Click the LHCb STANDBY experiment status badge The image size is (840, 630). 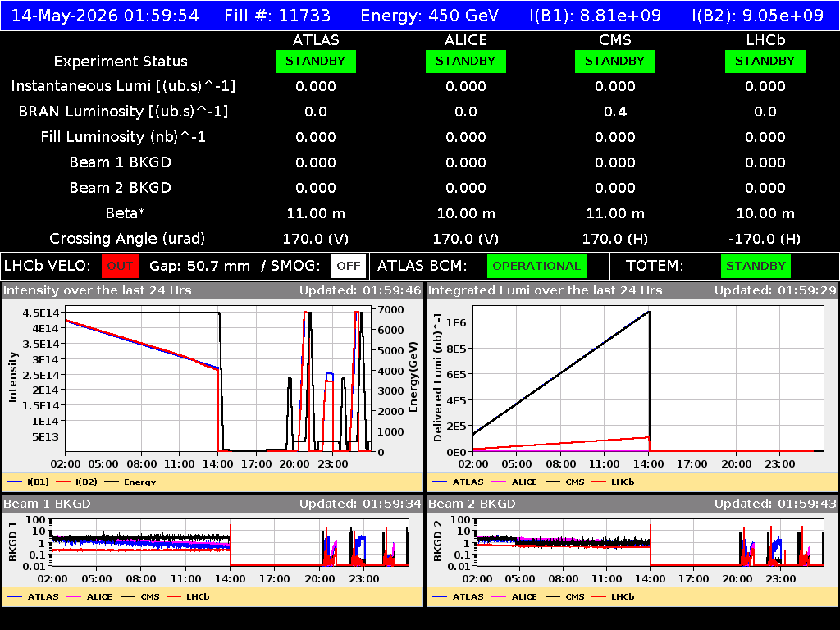point(765,61)
